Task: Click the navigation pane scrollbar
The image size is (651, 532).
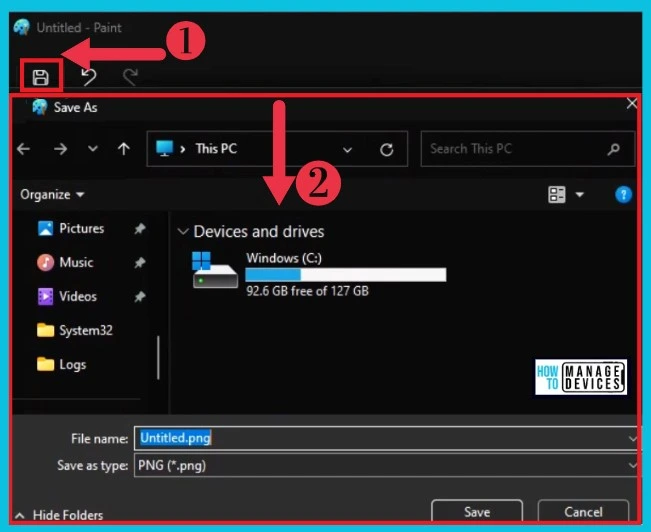Action: pyautogui.click(x=158, y=357)
